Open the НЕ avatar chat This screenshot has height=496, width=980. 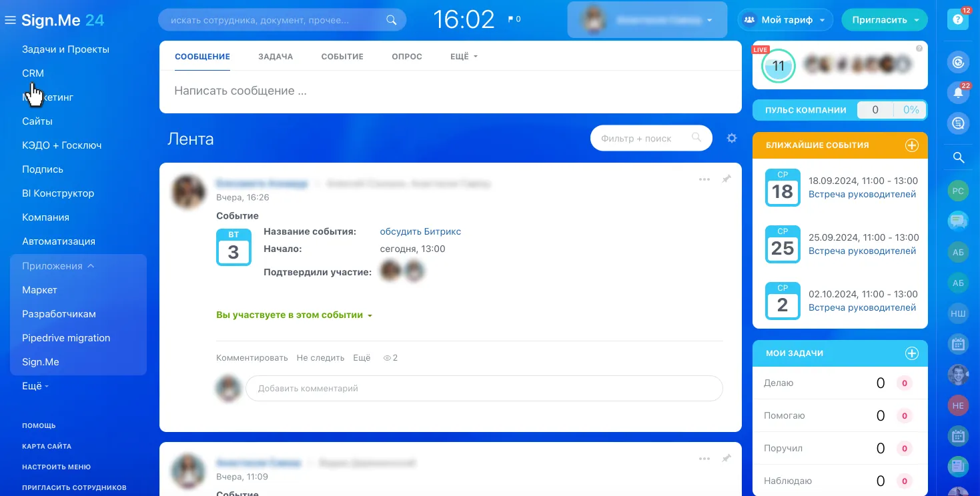[958, 405]
